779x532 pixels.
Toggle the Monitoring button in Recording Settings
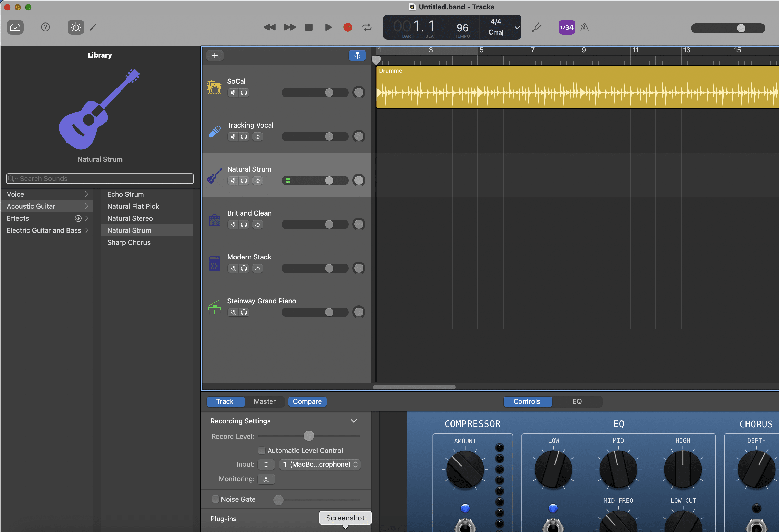[x=266, y=479]
